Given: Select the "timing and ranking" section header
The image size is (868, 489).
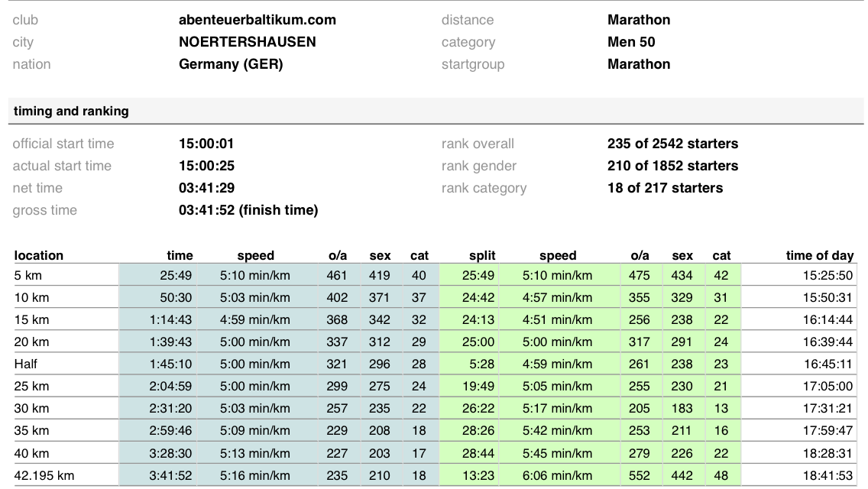Looking at the screenshot, I should tap(71, 112).
